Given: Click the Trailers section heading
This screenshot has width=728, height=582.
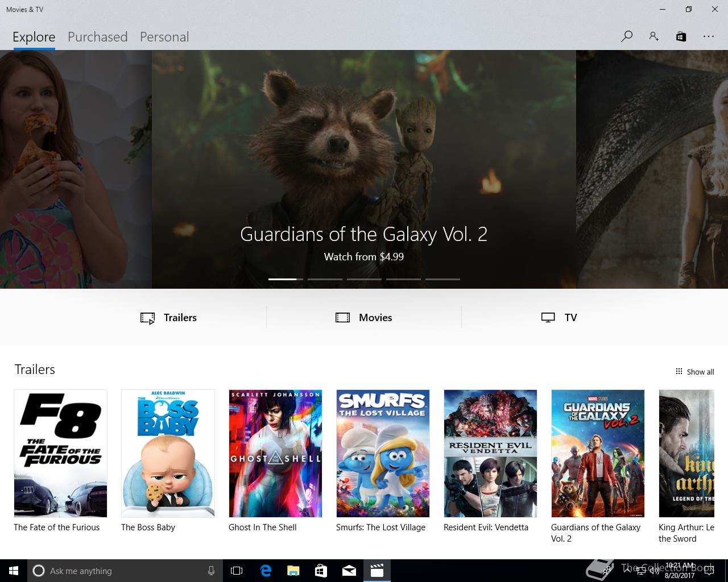Looking at the screenshot, I should [x=35, y=369].
